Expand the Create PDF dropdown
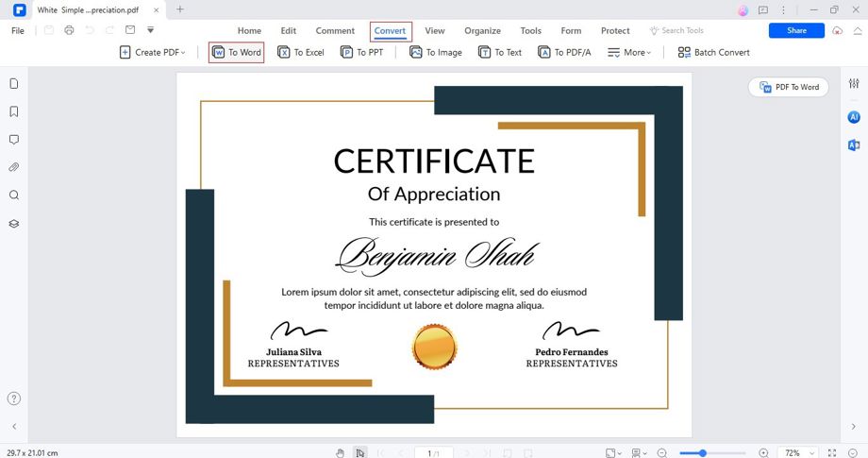868x458 pixels. tap(153, 52)
